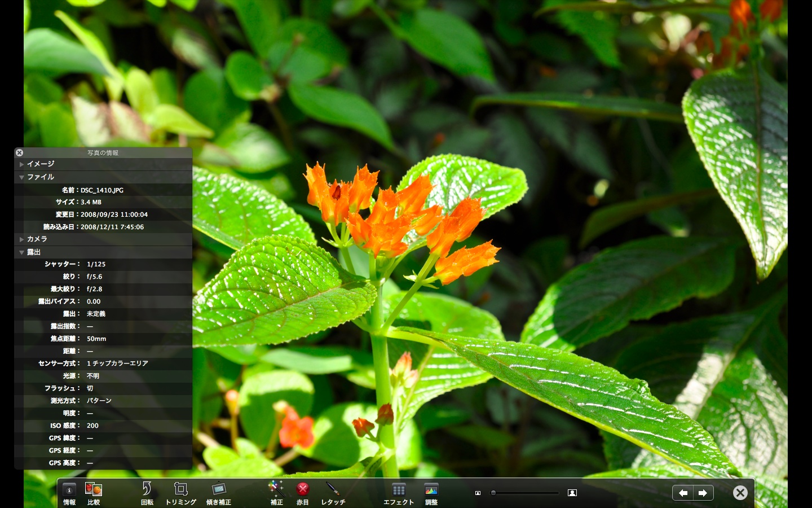
Task: Adjust the zoom slider in the toolbar
Action: coord(524,493)
